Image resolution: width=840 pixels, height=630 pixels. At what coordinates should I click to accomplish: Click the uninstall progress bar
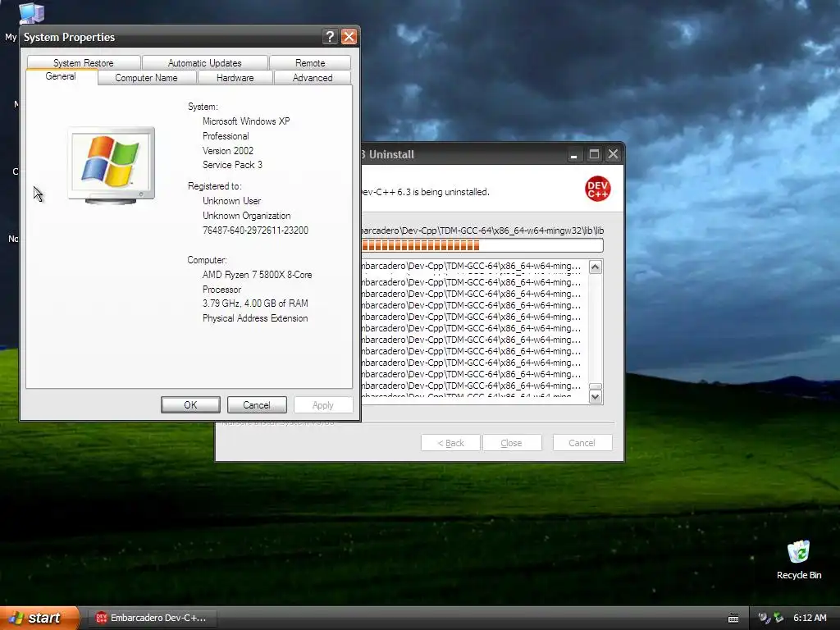(482, 245)
